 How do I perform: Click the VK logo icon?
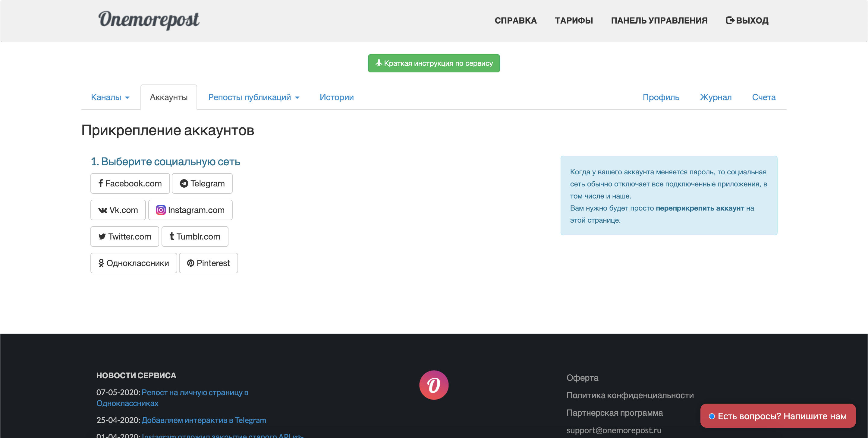[102, 210]
